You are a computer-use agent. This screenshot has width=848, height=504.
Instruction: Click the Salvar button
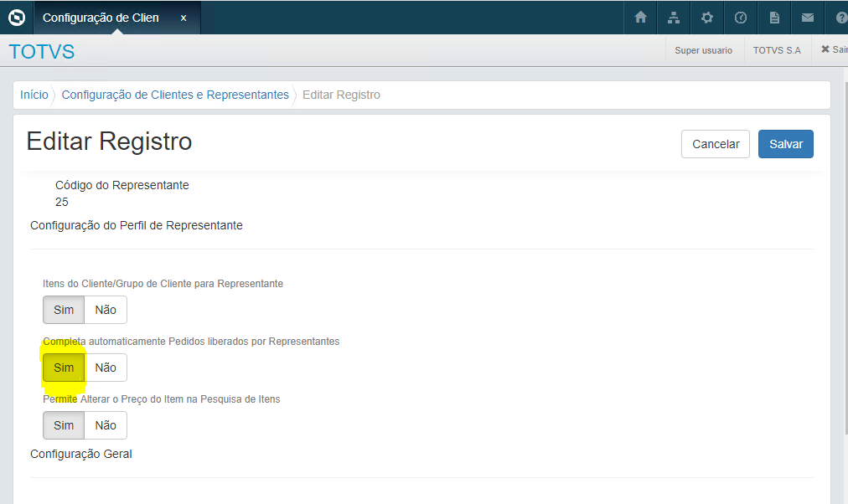tap(785, 143)
